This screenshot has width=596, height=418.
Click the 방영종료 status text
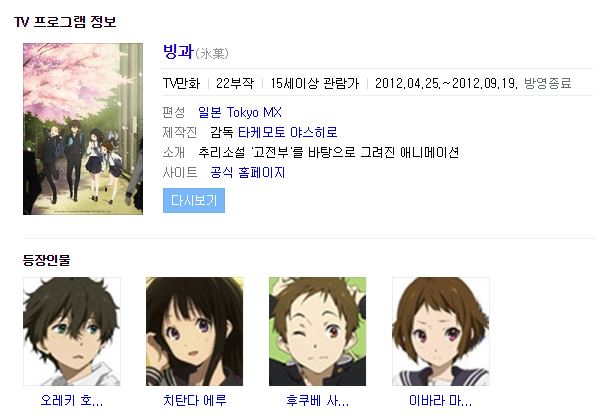(547, 83)
